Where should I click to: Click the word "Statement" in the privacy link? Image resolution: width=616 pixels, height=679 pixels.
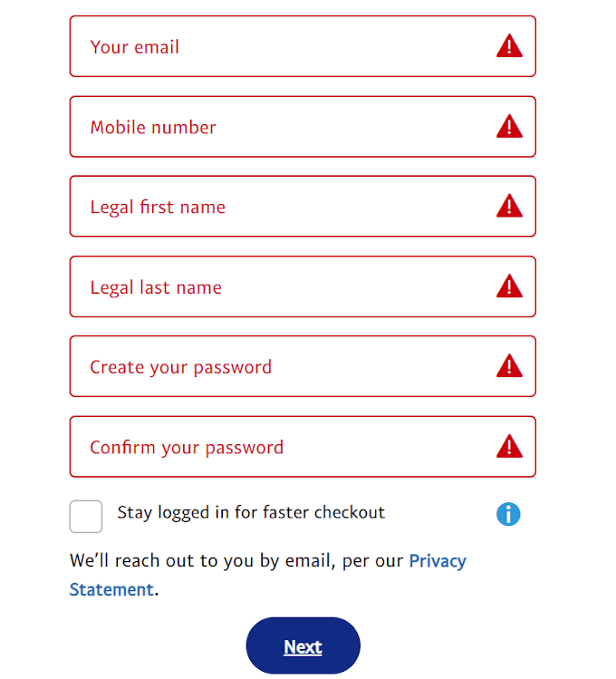111,589
